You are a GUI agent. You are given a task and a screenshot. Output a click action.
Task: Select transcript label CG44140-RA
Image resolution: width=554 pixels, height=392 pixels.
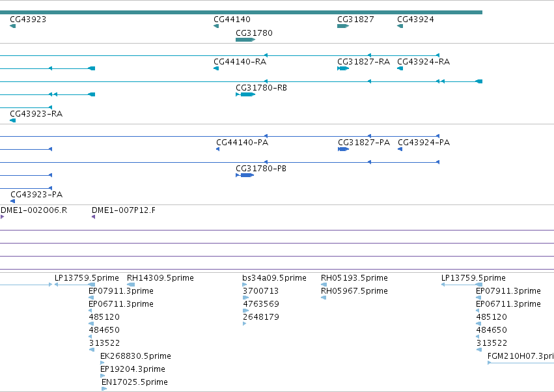240,62
